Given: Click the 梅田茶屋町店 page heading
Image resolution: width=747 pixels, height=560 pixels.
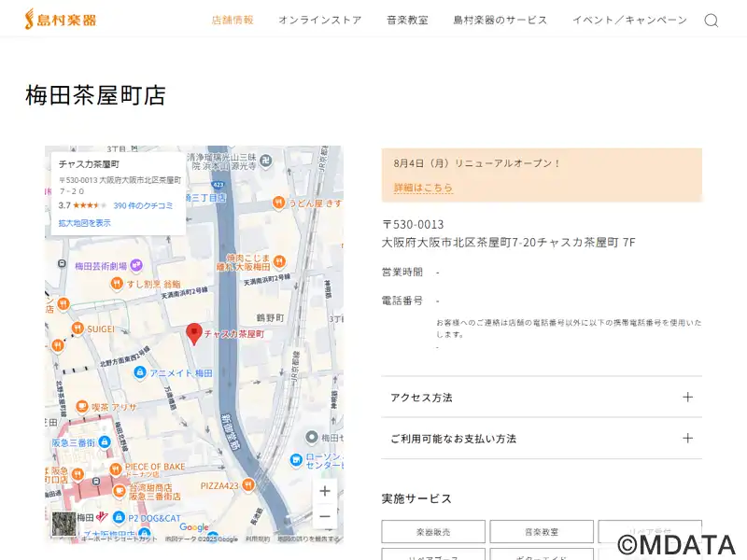Looking at the screenshot, I should coord(95,95).
